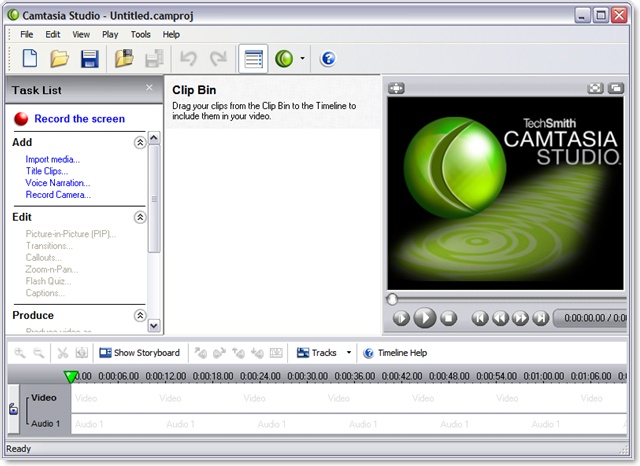Click the third audio volume icon in the timeline toolbar
The height and width of the screenshot is (466, 640).
coord(238,353)
